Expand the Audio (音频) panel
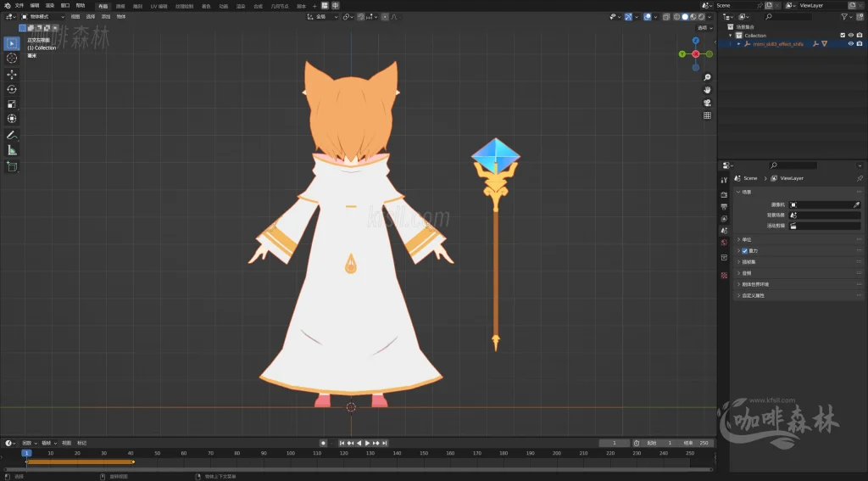 click(746, 273)
